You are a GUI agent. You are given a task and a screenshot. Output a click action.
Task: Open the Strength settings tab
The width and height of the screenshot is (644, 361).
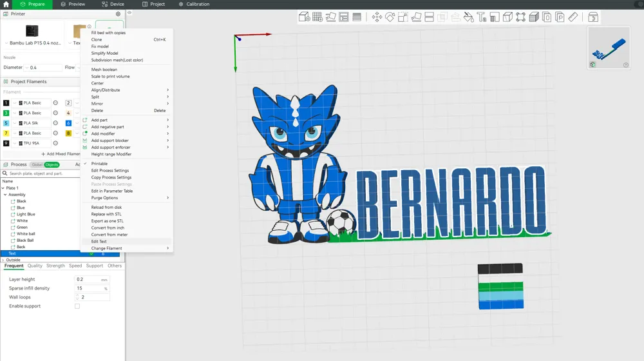[55, 266]
